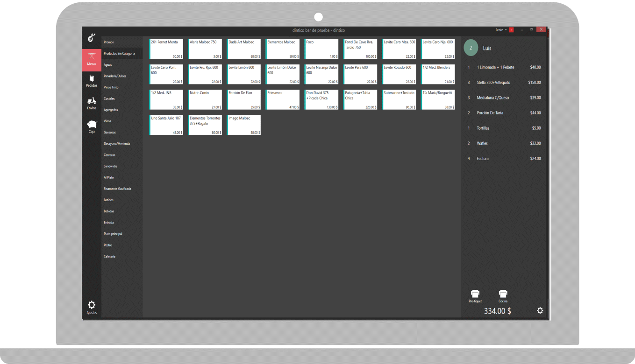Print the Pre-tiquet receipt

475,296
